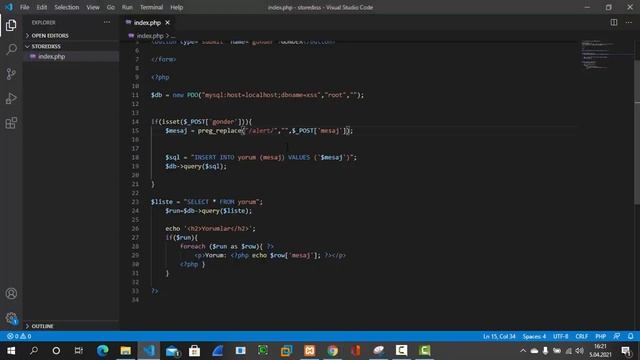
Task: Open Cortana from the taskbar
Action: [x=56, y=351]
